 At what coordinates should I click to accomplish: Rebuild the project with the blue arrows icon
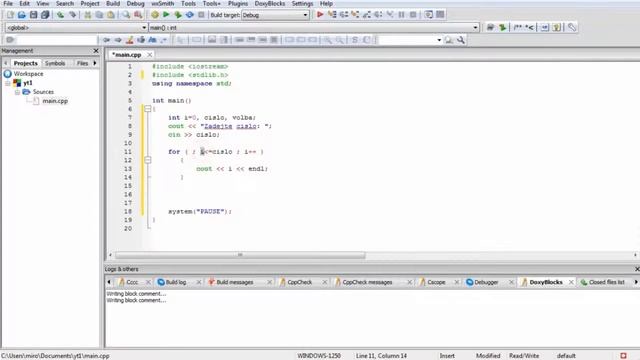[x=190, y=15]
